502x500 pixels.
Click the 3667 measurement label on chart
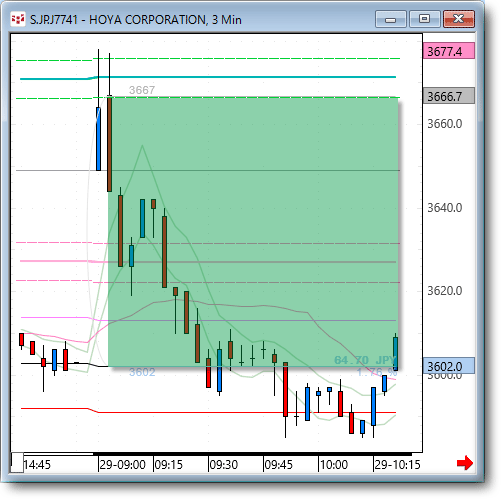click(142, 90)
